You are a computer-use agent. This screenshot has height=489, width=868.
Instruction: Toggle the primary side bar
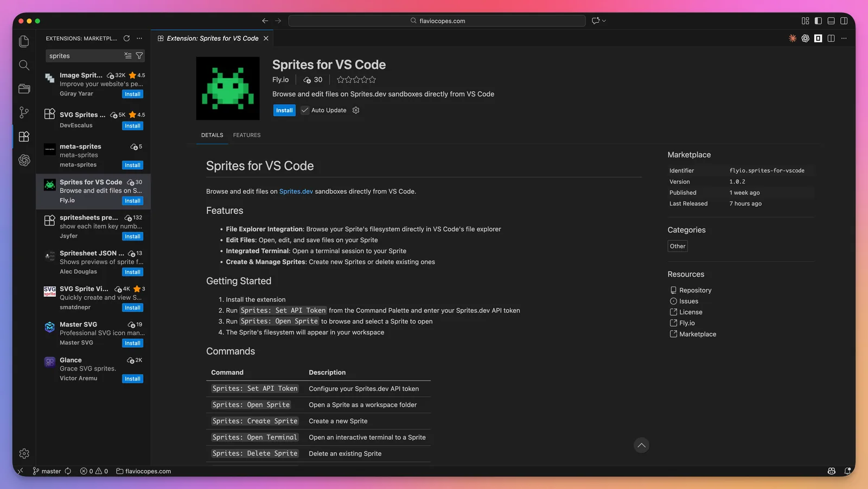818,21
